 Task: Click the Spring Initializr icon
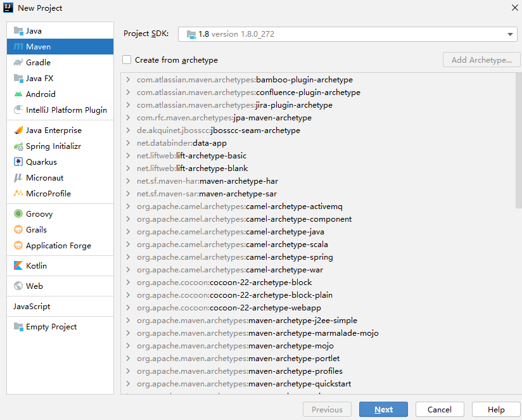(x=18, y=146)
